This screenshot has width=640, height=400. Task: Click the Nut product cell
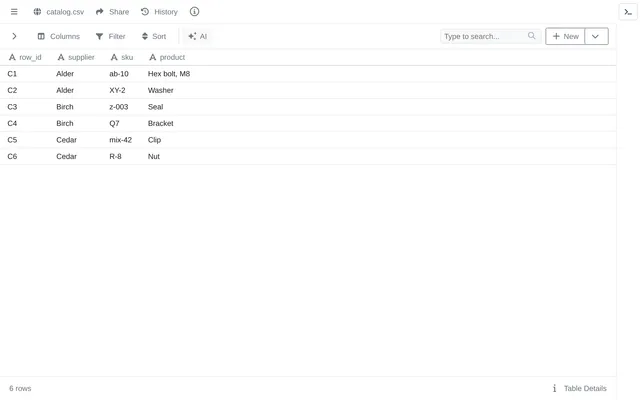coord(153,156)
